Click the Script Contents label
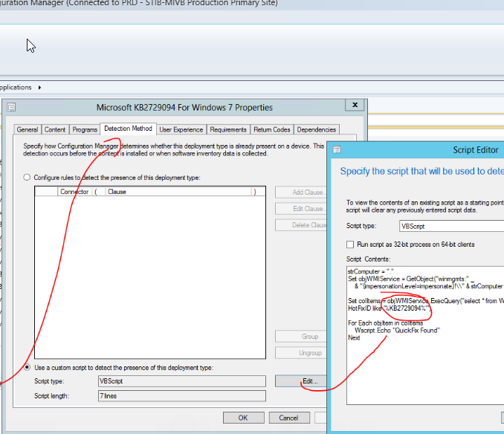The width and height of the screenshot is (504, 434). 369,259
